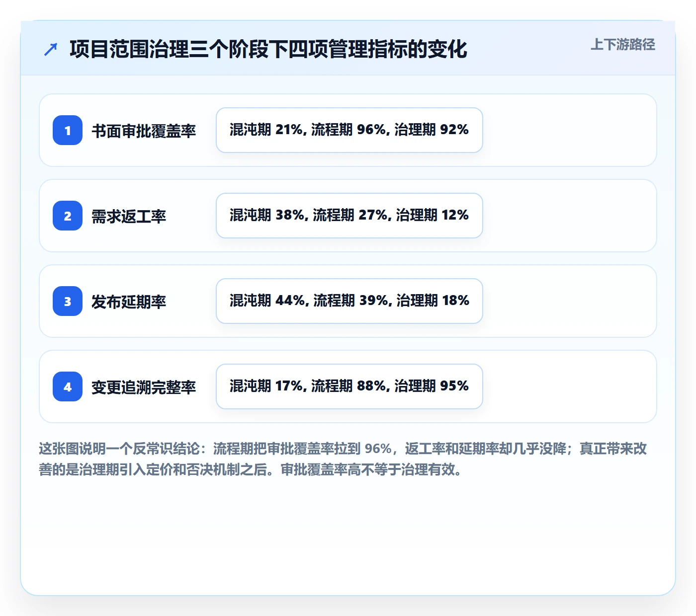Click the number 3 badge for 发布延期率
The image size is (696, 616).
coord(68,301)
